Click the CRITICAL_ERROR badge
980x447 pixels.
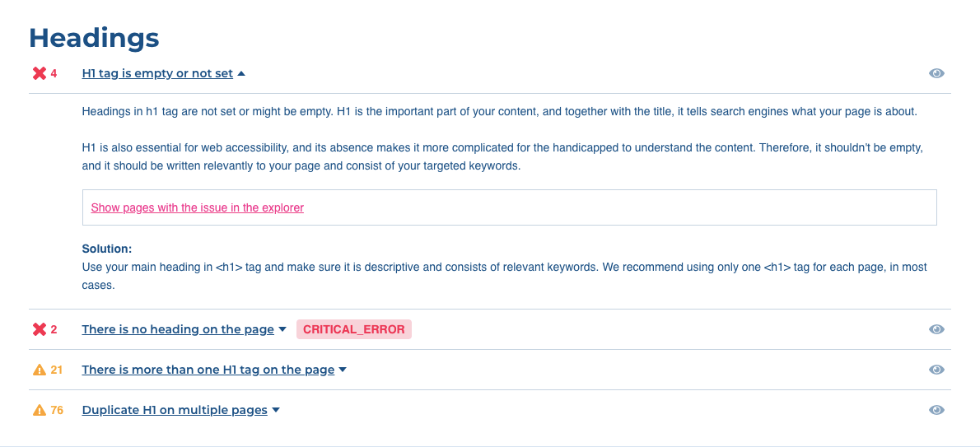(354, 329)
